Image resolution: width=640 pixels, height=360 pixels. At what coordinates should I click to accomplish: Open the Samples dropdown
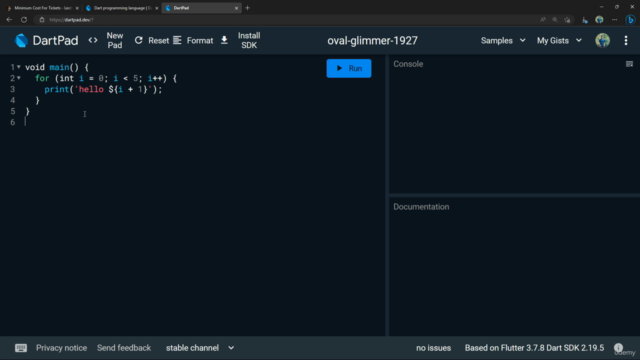click(x=503, y=41)
